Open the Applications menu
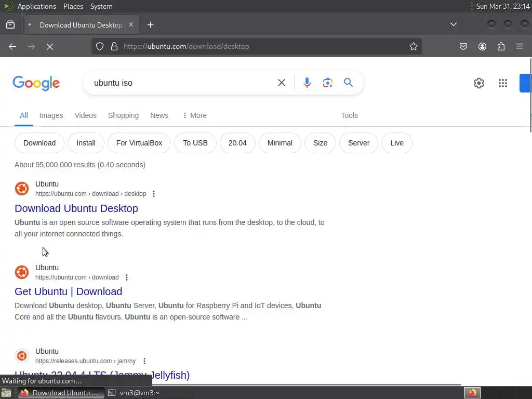The width and height of the screenshot is (532, 399). pyautogui.click(x=37, y=6)
